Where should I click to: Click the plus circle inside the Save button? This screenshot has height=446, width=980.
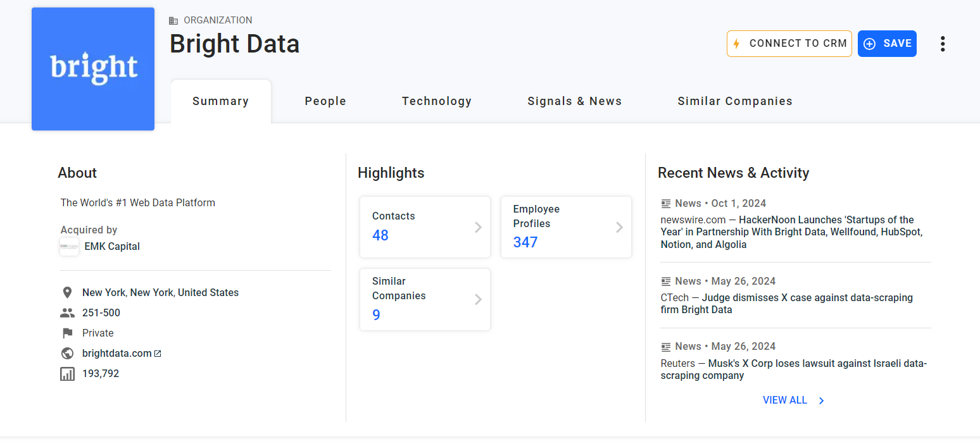(x=869, y=44)
